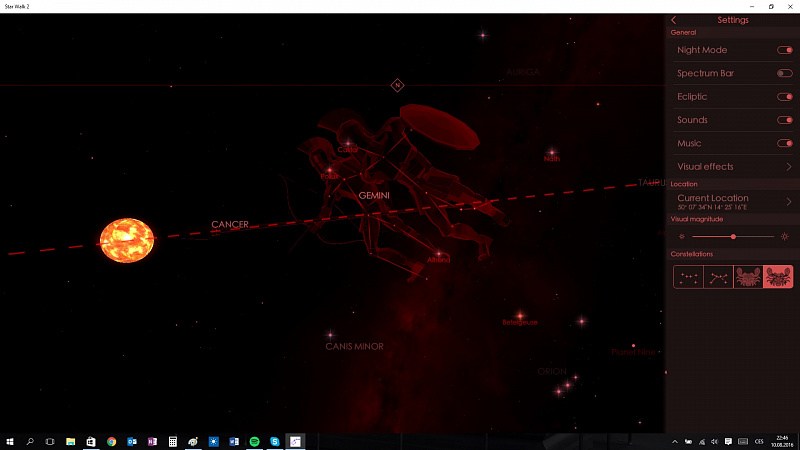The height and width of the screenshot is (450, 800).
Task: Open Task View from the taskbar
Action: (50, 442)
